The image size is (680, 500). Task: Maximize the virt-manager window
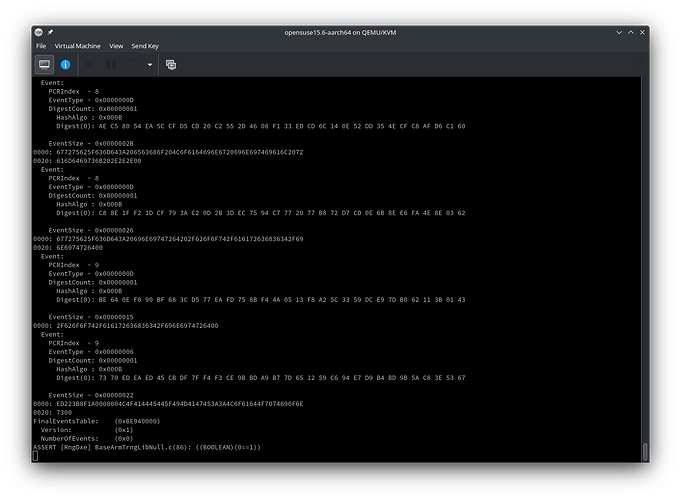coord(631,33)
